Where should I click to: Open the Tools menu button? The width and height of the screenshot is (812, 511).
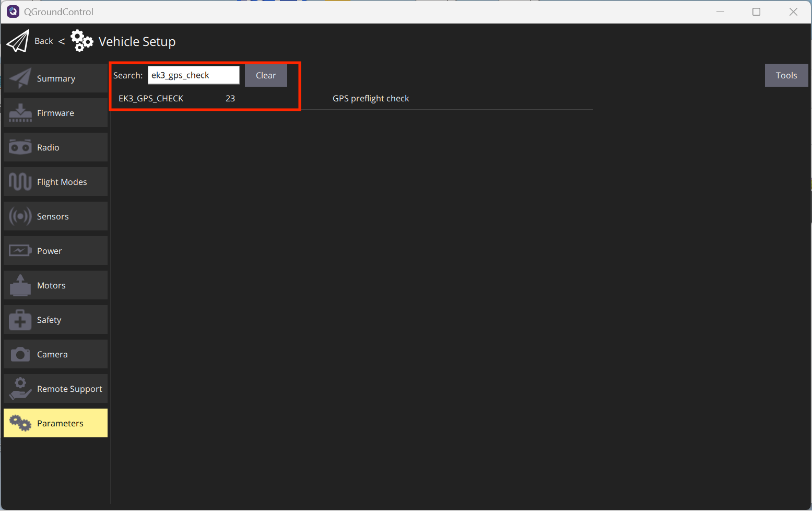coord(786,75)
